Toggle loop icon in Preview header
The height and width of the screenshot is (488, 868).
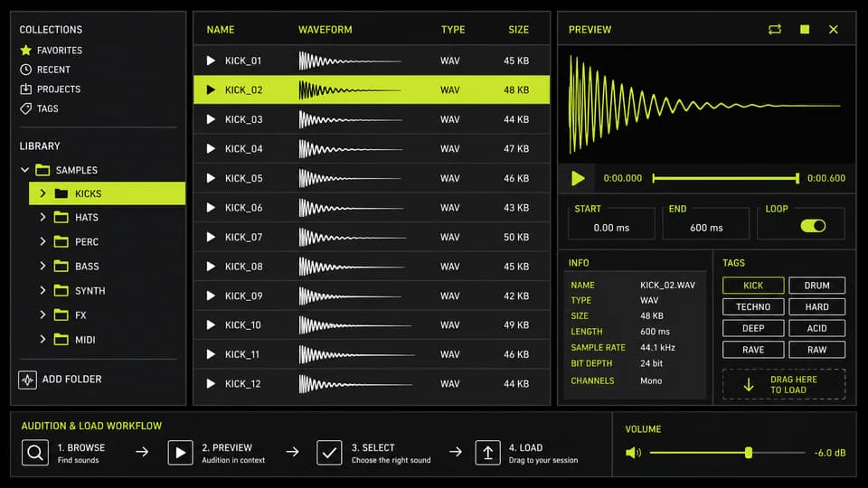775,29
